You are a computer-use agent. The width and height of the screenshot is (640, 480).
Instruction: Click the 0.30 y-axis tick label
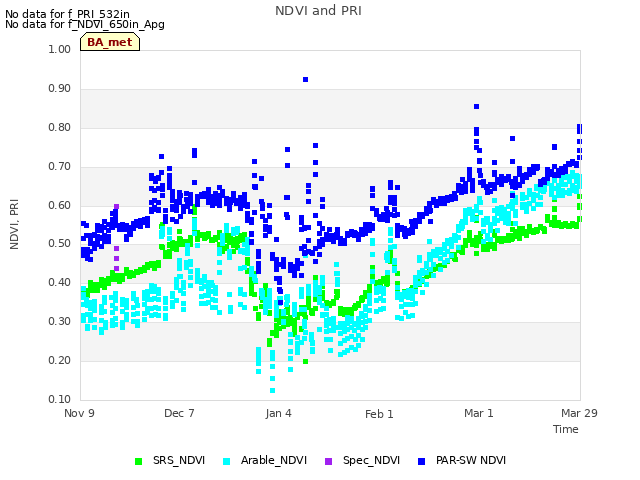click(60, 321)
